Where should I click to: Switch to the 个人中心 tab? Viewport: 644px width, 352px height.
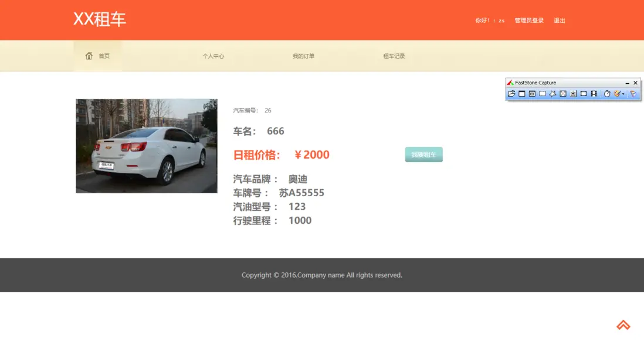213,56
